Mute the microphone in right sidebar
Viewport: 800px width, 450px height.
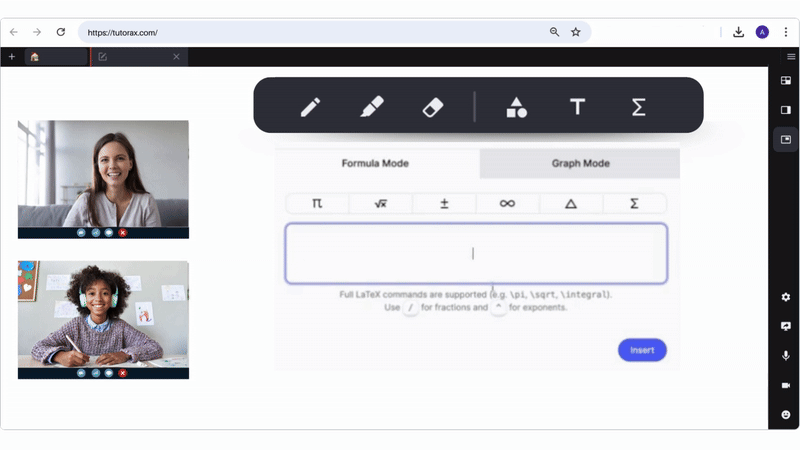point(786,355)
